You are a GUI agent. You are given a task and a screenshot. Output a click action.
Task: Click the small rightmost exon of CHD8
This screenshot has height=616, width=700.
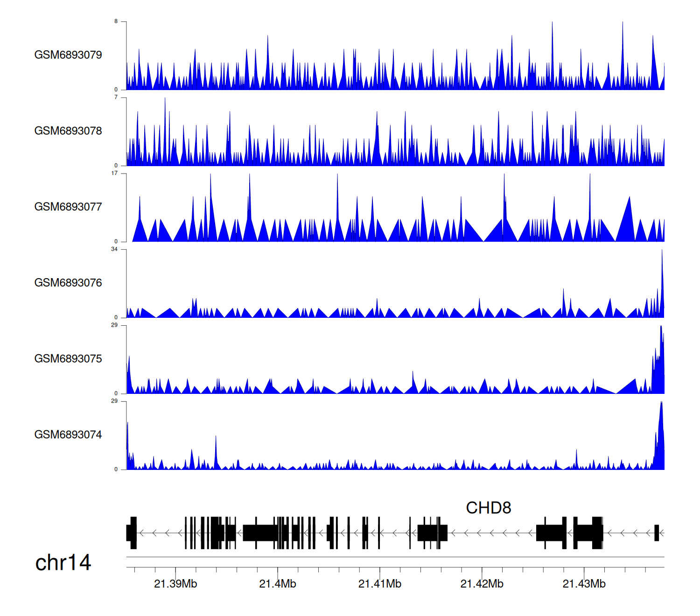pyautogui.click(x=657, y=532)
